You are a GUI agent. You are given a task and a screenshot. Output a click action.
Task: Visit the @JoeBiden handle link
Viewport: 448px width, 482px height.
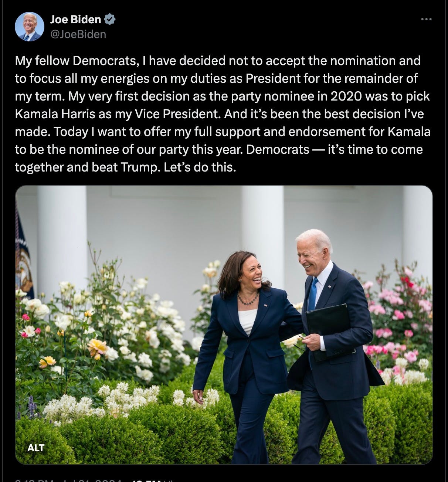(78, 34)
